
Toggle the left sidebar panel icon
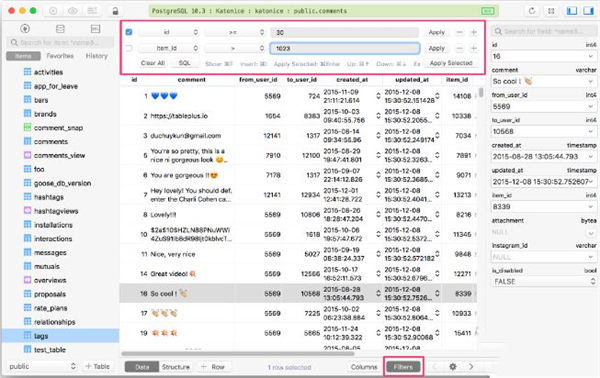point(572,11)
